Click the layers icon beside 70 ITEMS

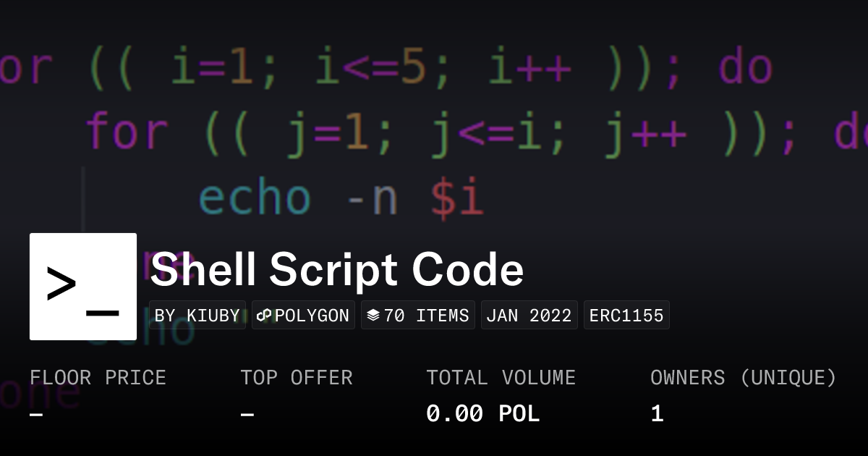(374, 315)
